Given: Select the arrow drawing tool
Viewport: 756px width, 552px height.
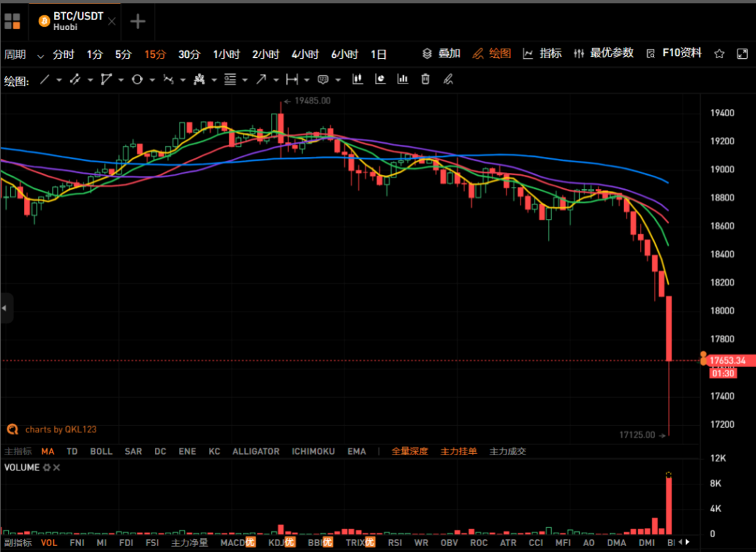Looking at the screenshot, I should (x=261, y=79).
